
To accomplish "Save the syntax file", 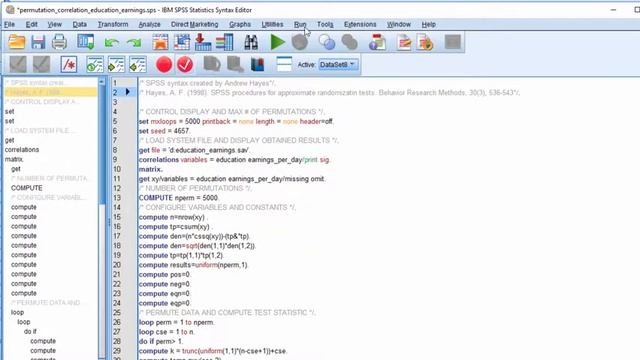I will pyautogui.click(x=38, y=42).
